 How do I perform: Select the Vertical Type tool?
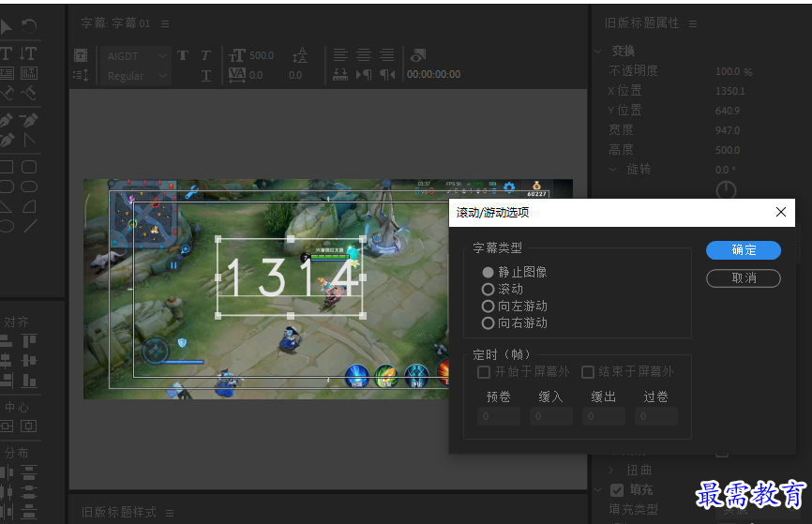point(28,53)
